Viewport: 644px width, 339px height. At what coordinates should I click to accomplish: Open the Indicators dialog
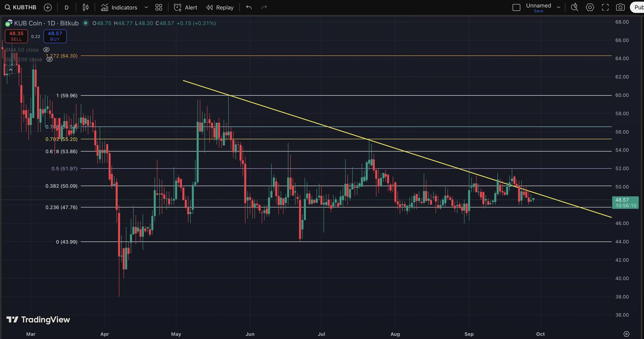tap(119, 7)
